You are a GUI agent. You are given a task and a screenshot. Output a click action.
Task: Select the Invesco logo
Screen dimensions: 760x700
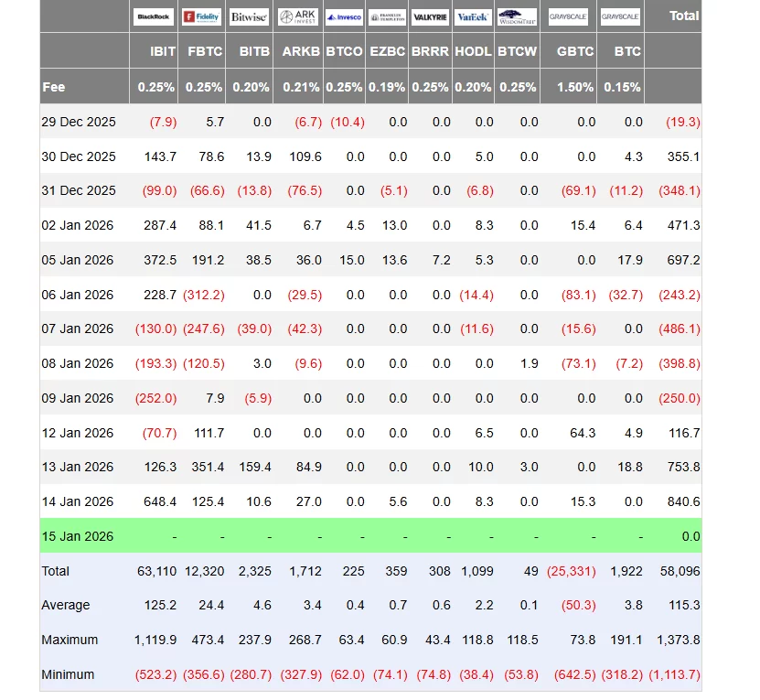(344, 16)
